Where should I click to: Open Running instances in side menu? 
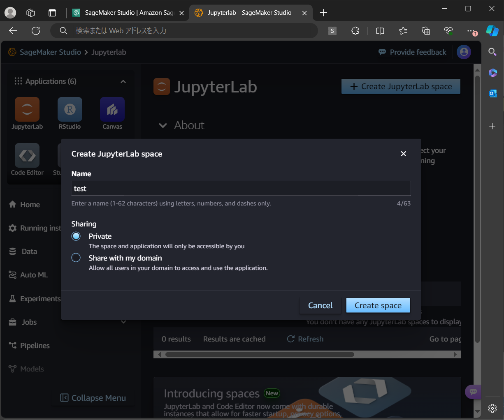[x=35, y=228]
